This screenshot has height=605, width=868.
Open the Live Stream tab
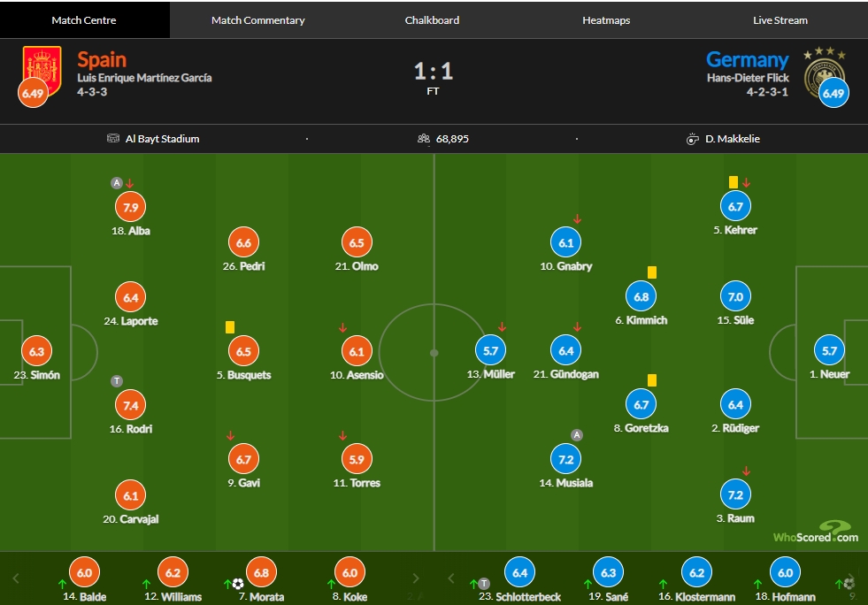tap(780, 20)
